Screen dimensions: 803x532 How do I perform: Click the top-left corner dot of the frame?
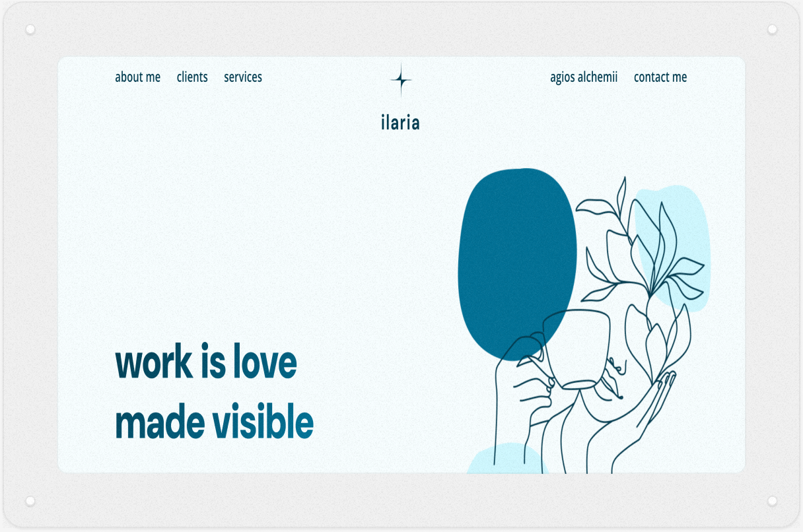[x=30, y=30]
